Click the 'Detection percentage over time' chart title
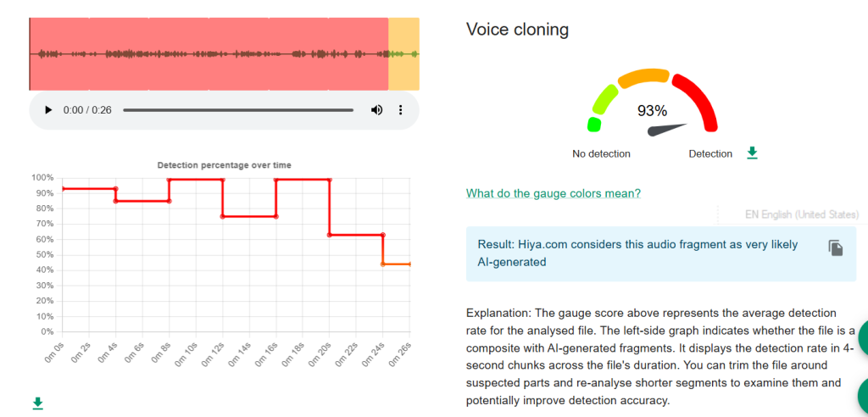This screenshot has height=417, width=868. tap(224, 165)
